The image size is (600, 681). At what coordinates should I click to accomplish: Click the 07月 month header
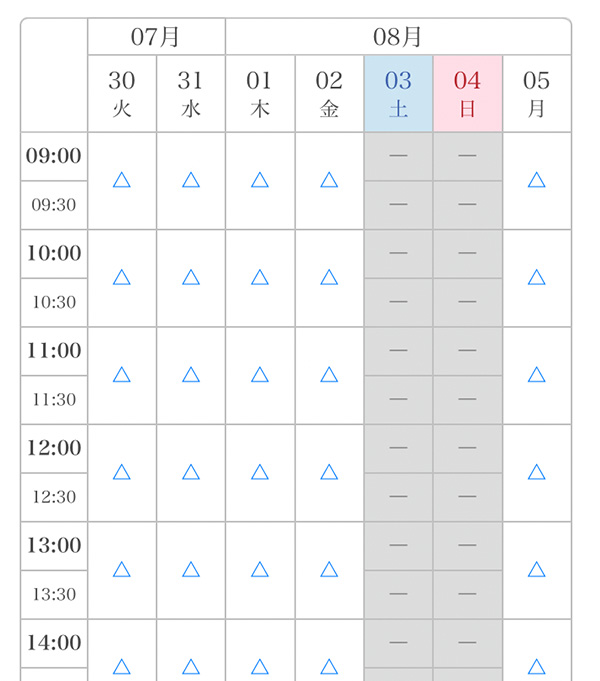point(156,37)
